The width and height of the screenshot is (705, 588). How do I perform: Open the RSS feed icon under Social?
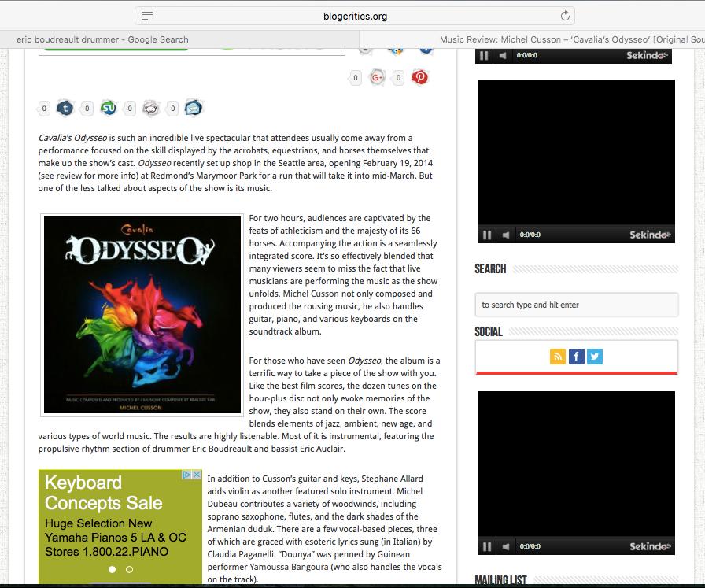tap(558, 357)
